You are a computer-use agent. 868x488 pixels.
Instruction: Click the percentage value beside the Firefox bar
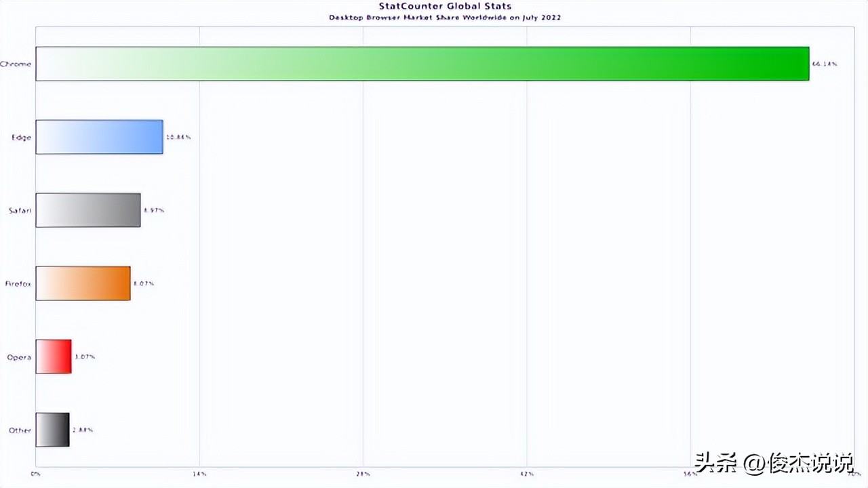pyautogui.click(x=144, y=284)
